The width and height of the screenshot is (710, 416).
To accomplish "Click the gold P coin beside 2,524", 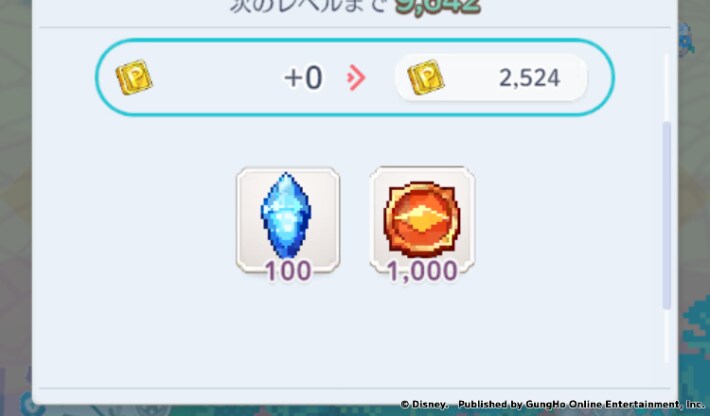I will pos(426,77).
